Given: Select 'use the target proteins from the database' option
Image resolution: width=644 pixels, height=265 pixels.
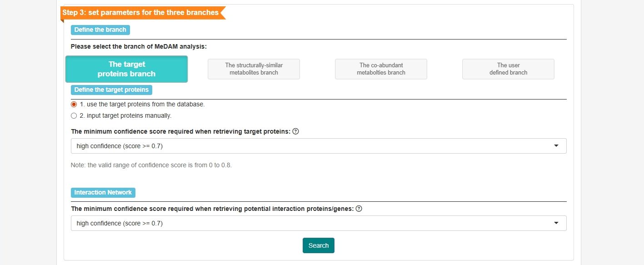Looking at the screenshot, I should tap(74, 104).
